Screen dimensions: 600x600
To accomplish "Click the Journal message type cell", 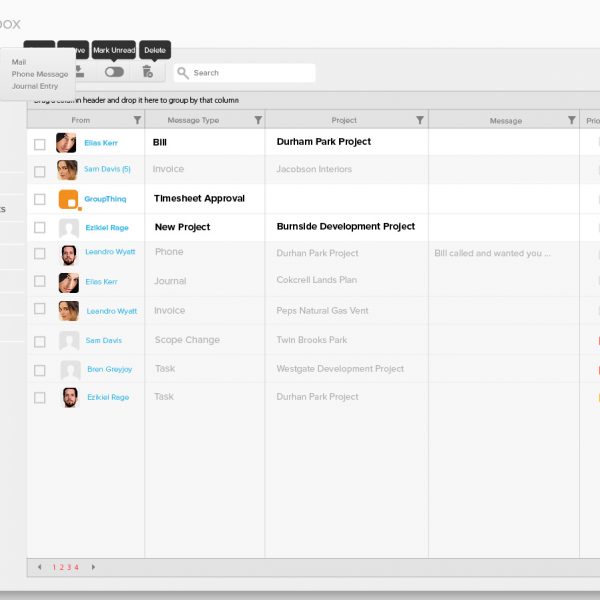I will tap(170, 281).
